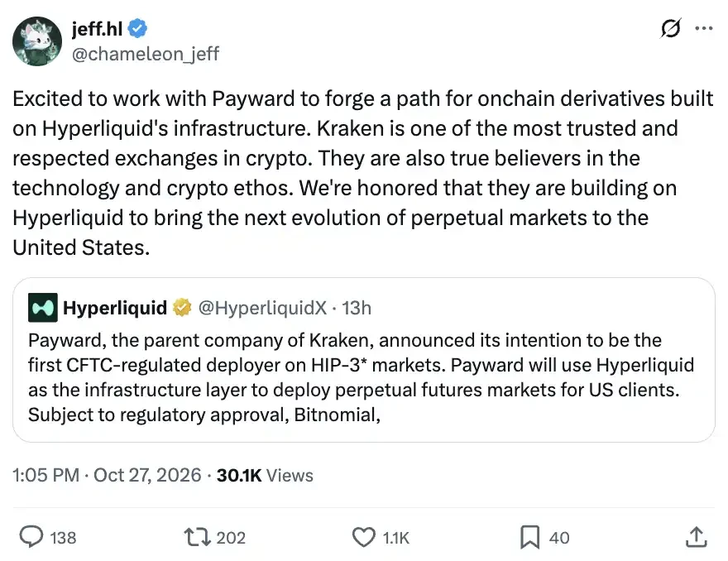
Task: Open share options via upload arrow icon
Action: point(696,537)
